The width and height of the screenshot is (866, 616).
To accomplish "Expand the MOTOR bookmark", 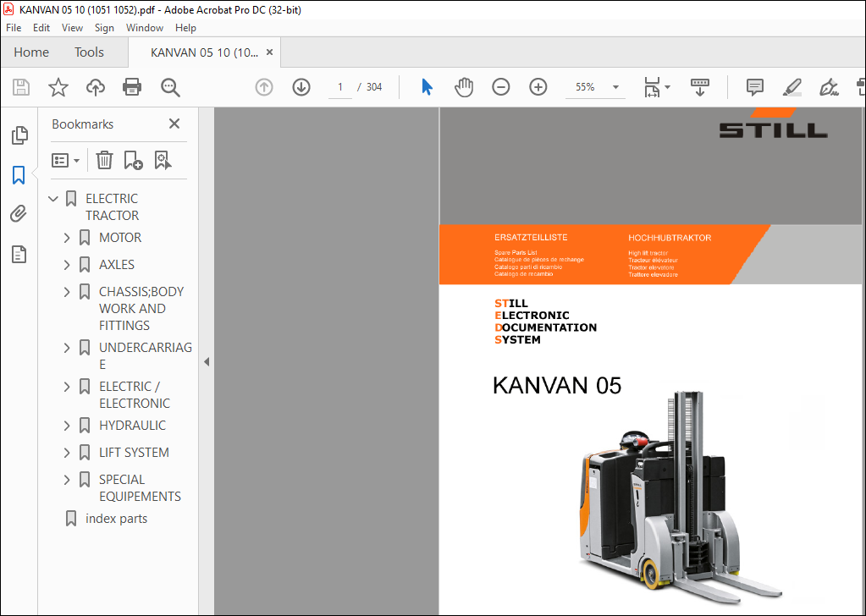I will pos(67,238).
